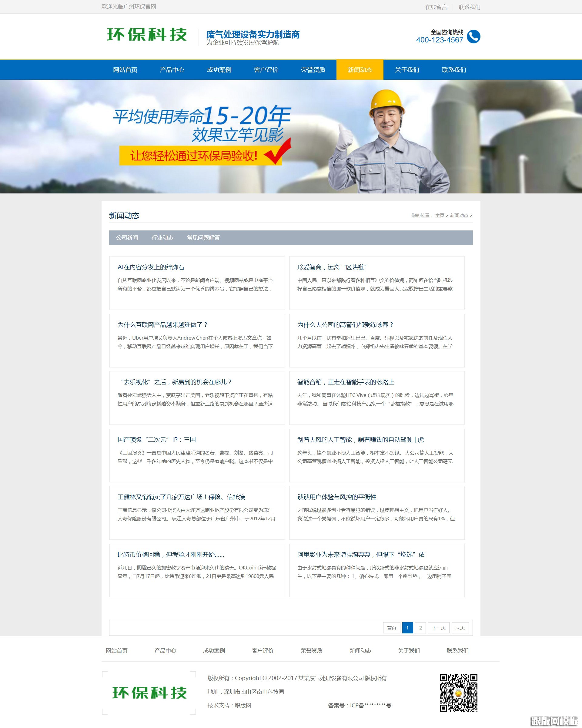Open the 新闻动态 menu item
Screen dimensions: 582x728
tap(360, 70)
